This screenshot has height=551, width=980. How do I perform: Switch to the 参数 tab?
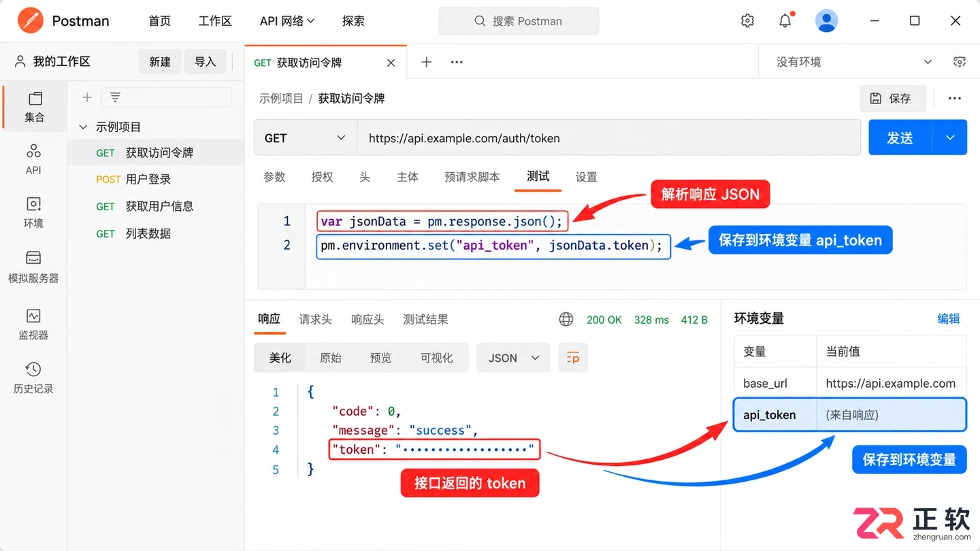tap(274, 177)
